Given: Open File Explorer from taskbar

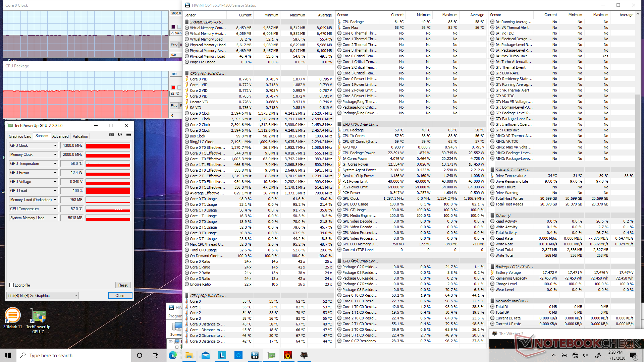Looking at the screenshot, I should 189,355.
